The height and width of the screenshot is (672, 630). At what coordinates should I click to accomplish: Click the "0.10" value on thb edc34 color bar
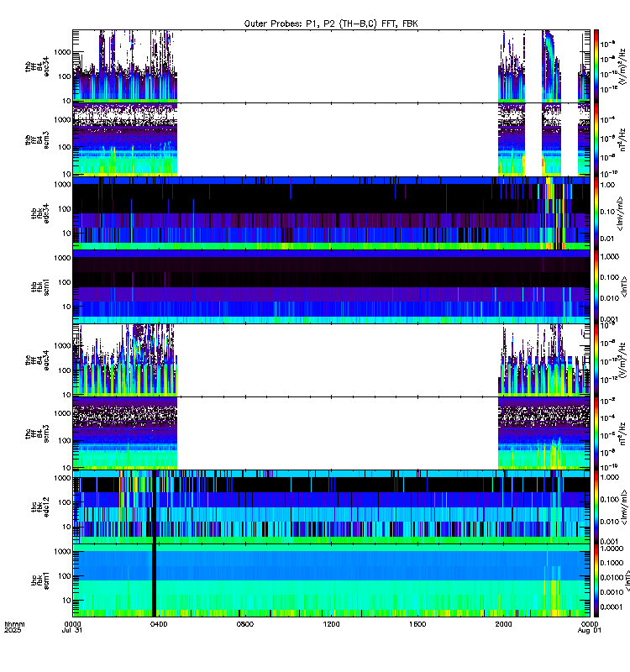click(x=607, y=212)
